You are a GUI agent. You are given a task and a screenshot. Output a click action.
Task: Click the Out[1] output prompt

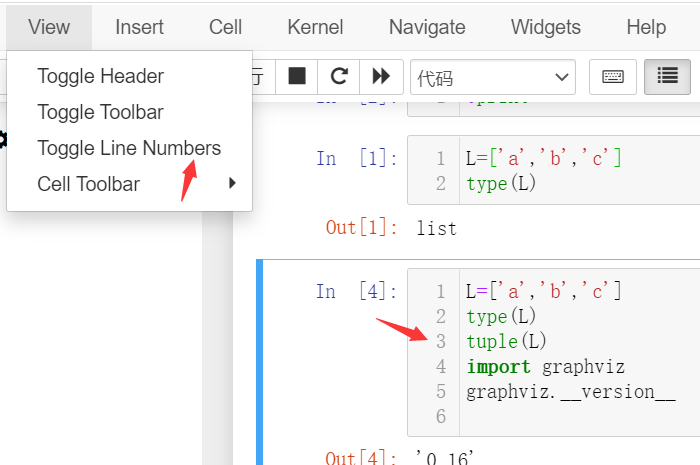pyautogui.click(x=362, y=228)
